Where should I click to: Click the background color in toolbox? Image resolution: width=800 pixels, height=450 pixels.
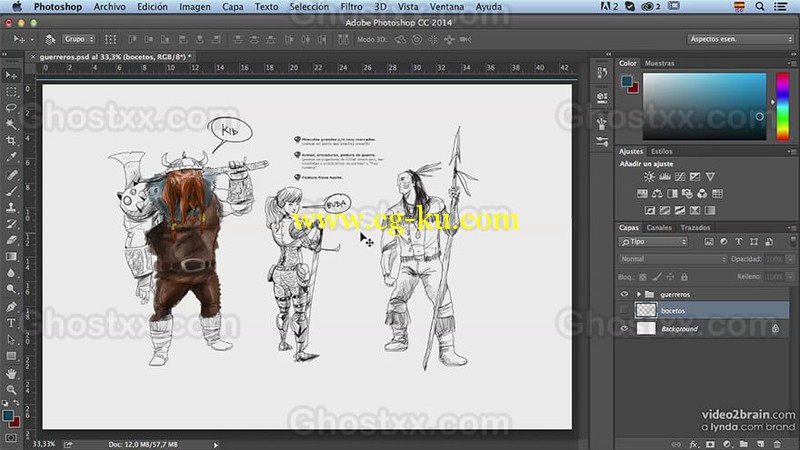[x=14, y=422]
